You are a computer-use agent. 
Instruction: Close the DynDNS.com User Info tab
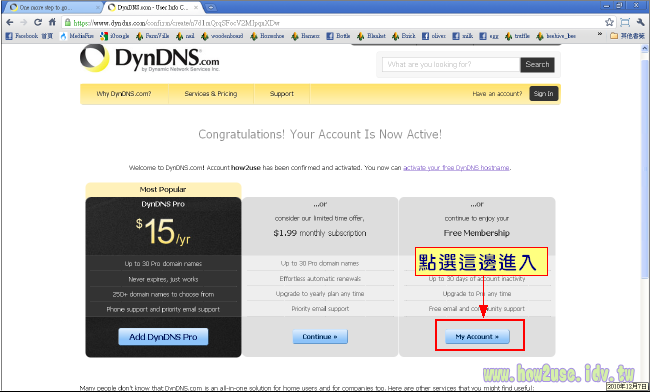196,7
